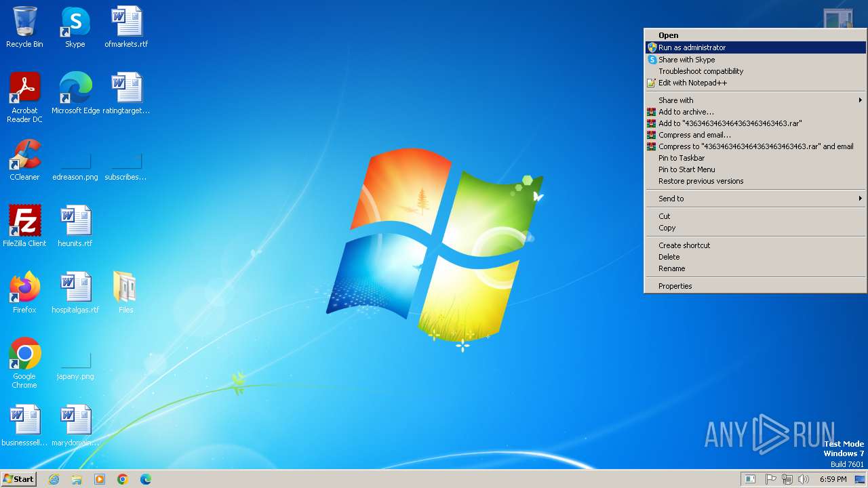Open Windows Explorer from the taskbar
The height and width of the screenshot is (488, 868).
pos(77,479)
